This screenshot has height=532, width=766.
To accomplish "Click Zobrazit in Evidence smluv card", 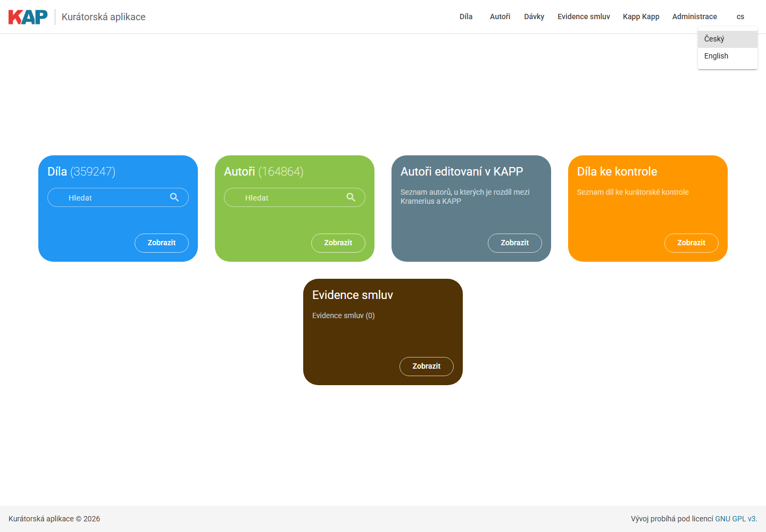I will click(427, 366).
